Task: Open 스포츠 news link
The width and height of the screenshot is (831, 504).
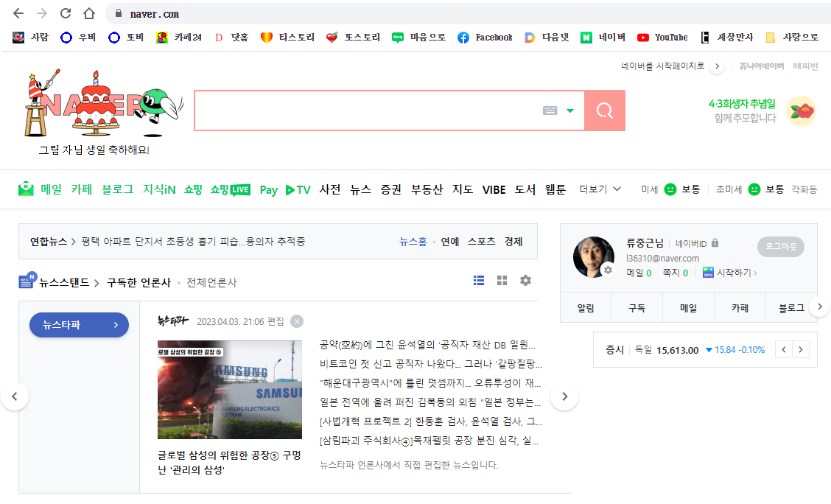Action: pos(481,242)
